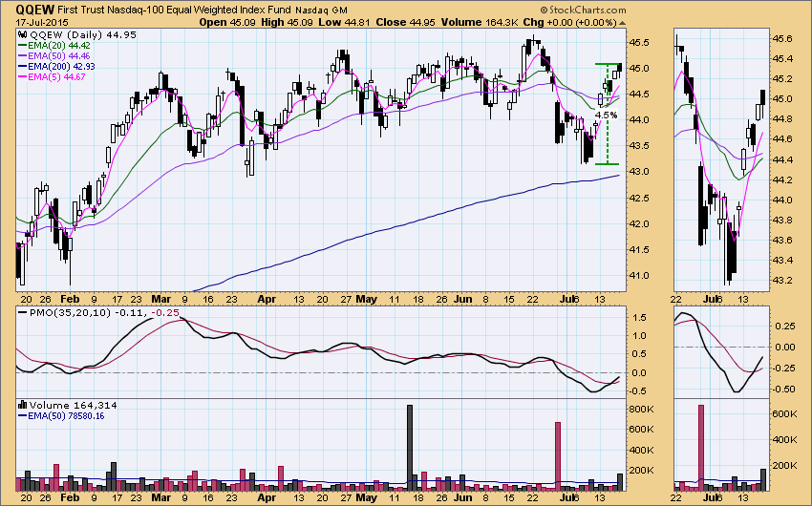This screenshot has height=506, width=812.
Task: Open the StockCharts.com copyright link
Action: pyautogui.click(x=583, y=10)
